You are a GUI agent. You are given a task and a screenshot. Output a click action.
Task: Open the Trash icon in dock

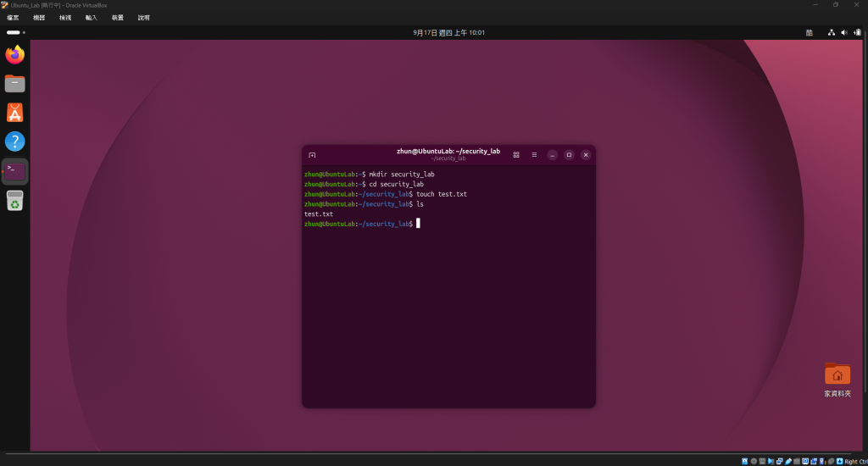15,200
